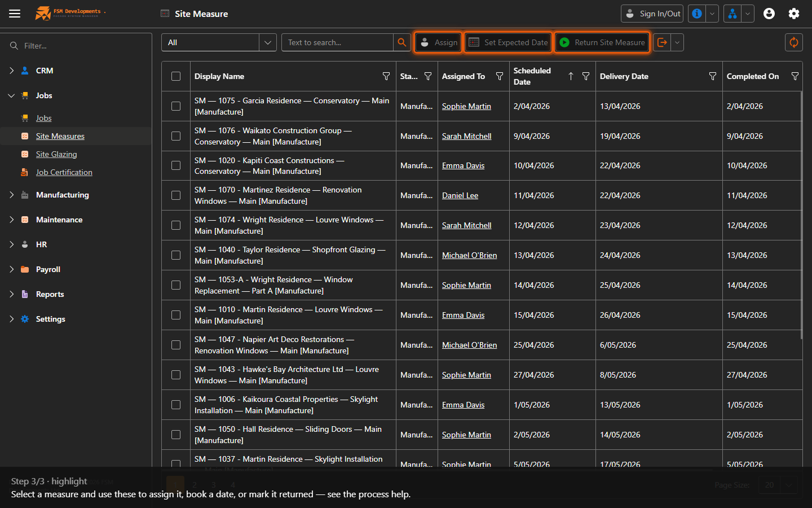
Task: Filter the Assigned To column
Action: pyautogui.click(x=500, y=76)
